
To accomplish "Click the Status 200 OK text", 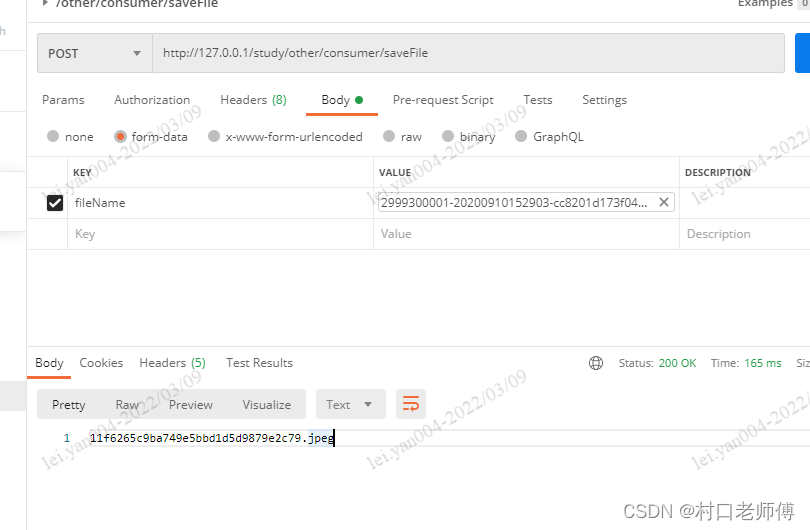I will click(x=657, y=363).
